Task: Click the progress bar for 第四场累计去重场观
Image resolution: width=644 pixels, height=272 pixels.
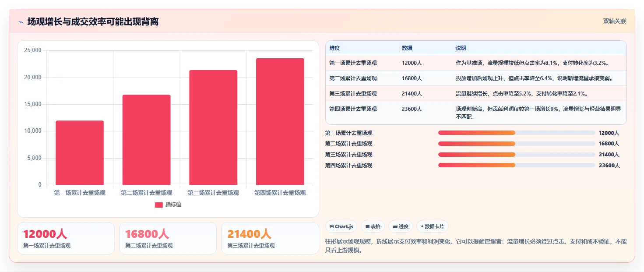Action: pos(517,165)
